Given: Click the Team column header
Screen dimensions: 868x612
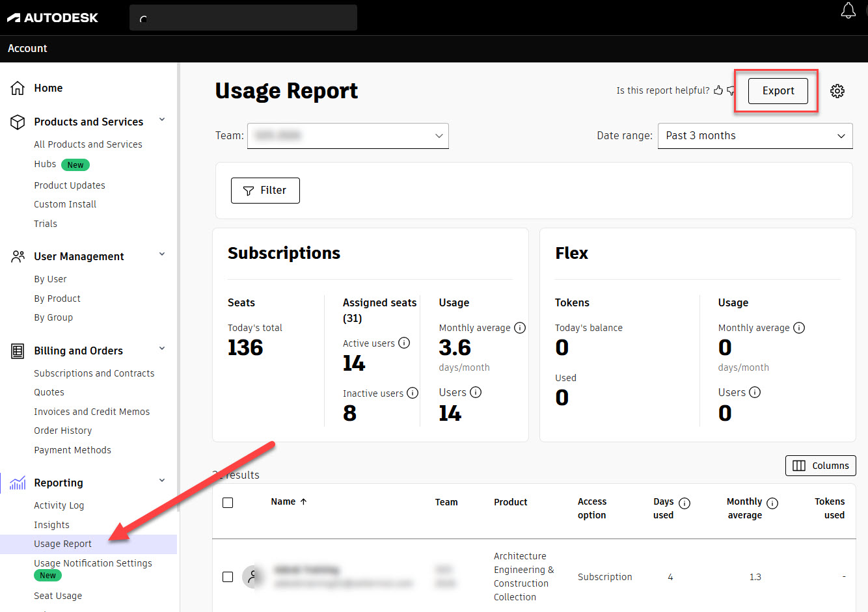Looking at the screenshot, I should 446,502.
